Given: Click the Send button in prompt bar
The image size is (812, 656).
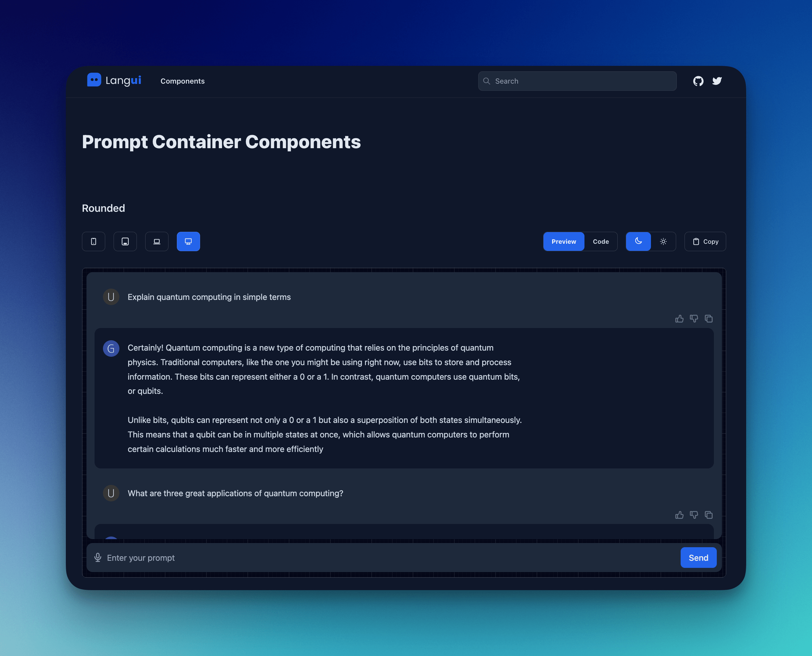Looking at the screenshot, I should pos(698,557).
